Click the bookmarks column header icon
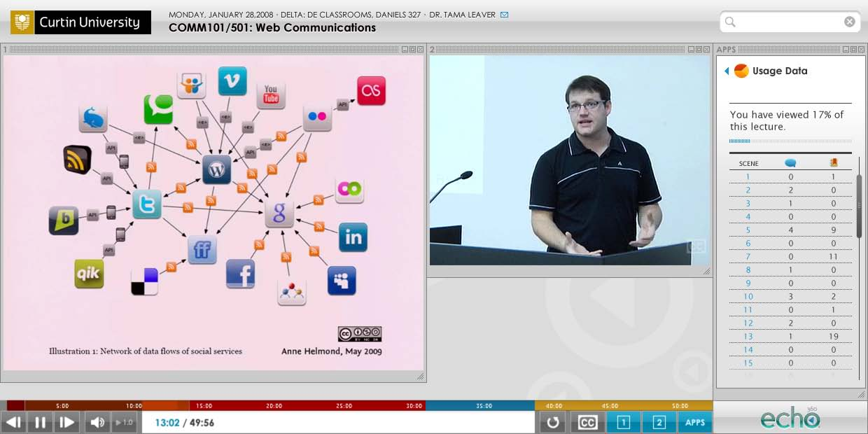The image size is (868, 434). [834, 163]
